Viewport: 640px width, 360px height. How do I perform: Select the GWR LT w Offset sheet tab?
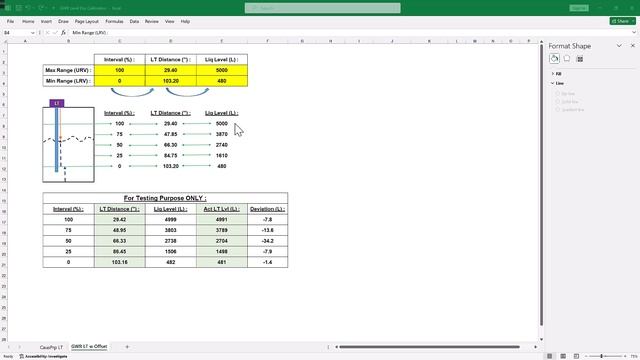click(89, 347)
